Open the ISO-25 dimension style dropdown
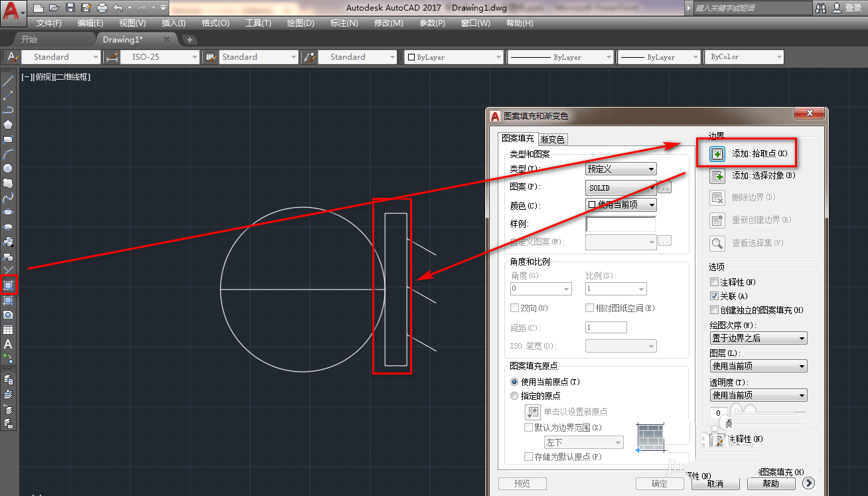 pyautogui.click(x=160, y=57)
